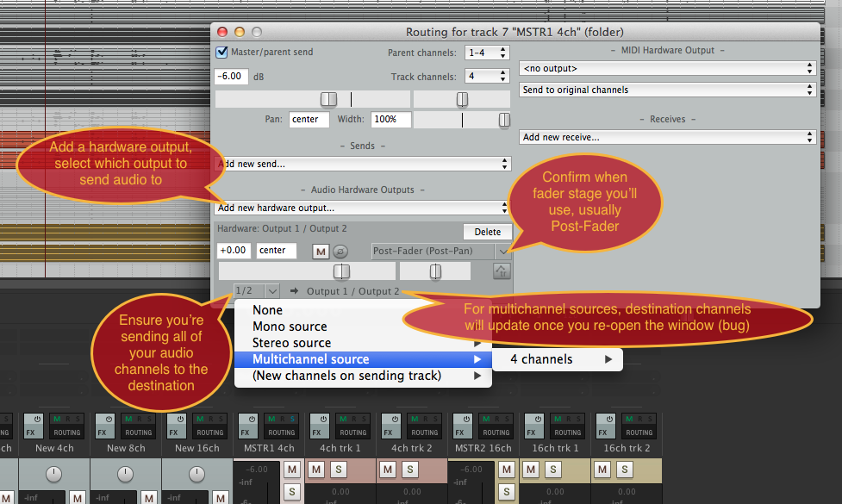Screen dimensions: 842x504
Task: Mute the 4ch trk 2 track
Action: click(388, 470)
